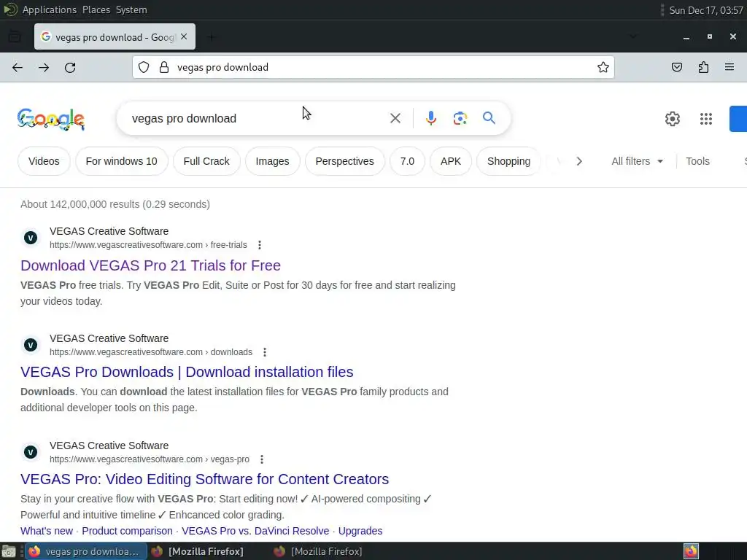Open more options for free-trials result

point(260,245)
